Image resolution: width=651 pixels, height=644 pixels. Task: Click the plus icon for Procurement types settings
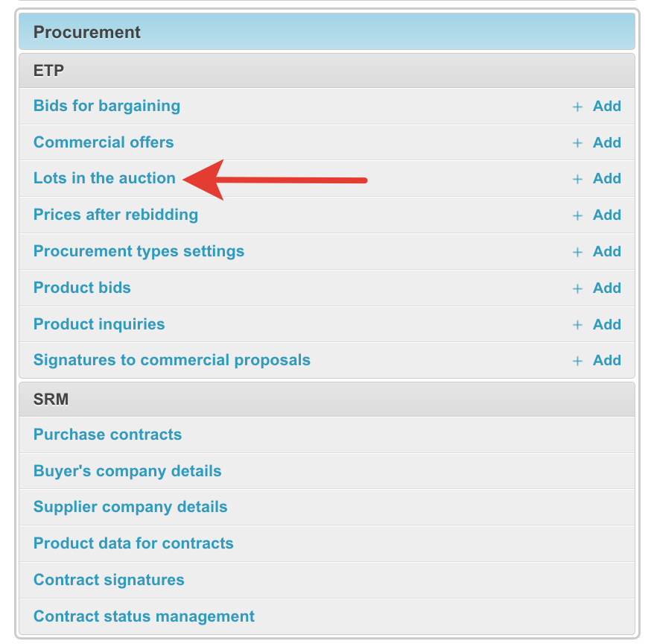[x=577, y=252]
